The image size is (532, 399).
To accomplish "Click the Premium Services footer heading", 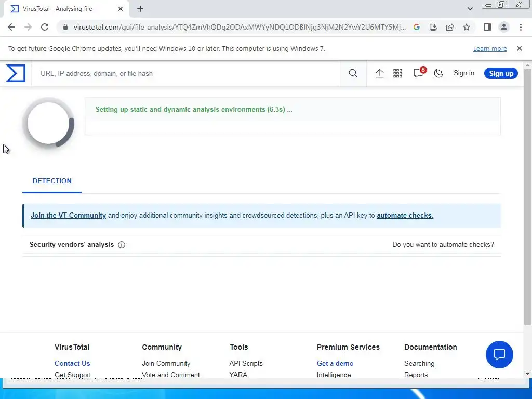I will tap(348, 347).
